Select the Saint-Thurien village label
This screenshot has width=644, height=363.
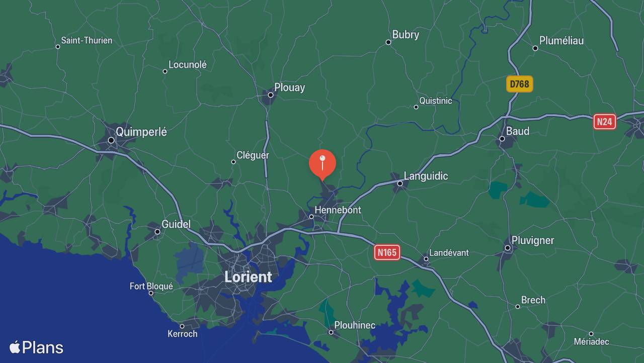point(87,40)
